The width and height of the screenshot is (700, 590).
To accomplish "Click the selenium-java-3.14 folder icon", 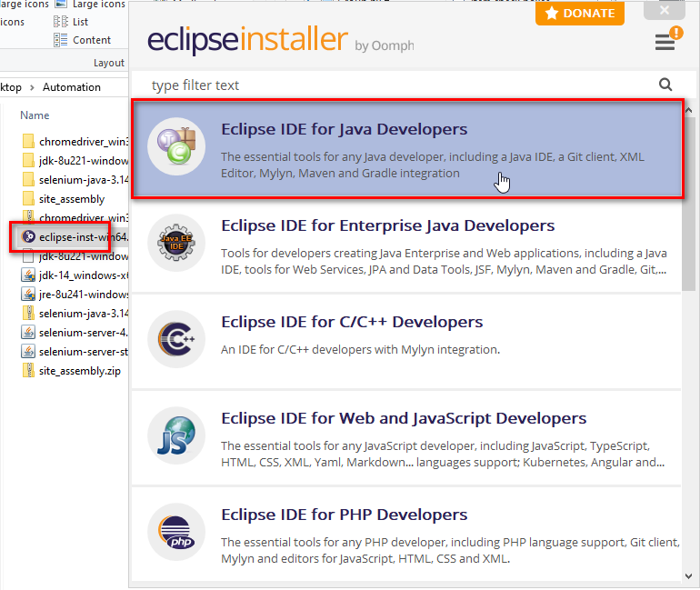I will (28, 179).
